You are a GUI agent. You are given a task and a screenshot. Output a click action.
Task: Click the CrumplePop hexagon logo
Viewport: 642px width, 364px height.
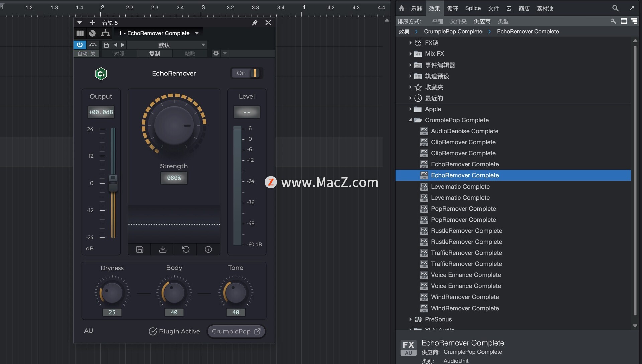tap(101, 74)
